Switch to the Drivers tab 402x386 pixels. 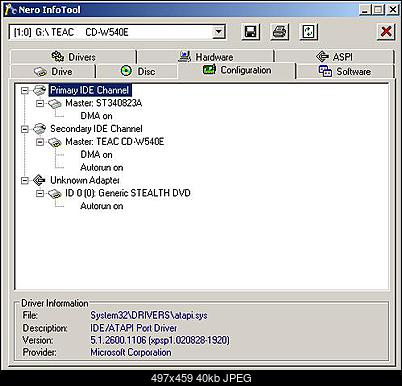point(73,57)
